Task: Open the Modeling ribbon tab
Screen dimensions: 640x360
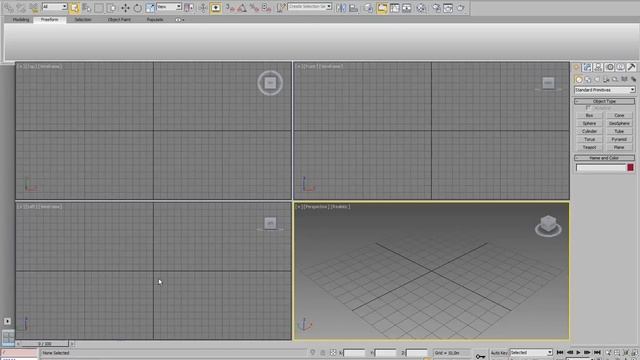Action: point(21,20)
